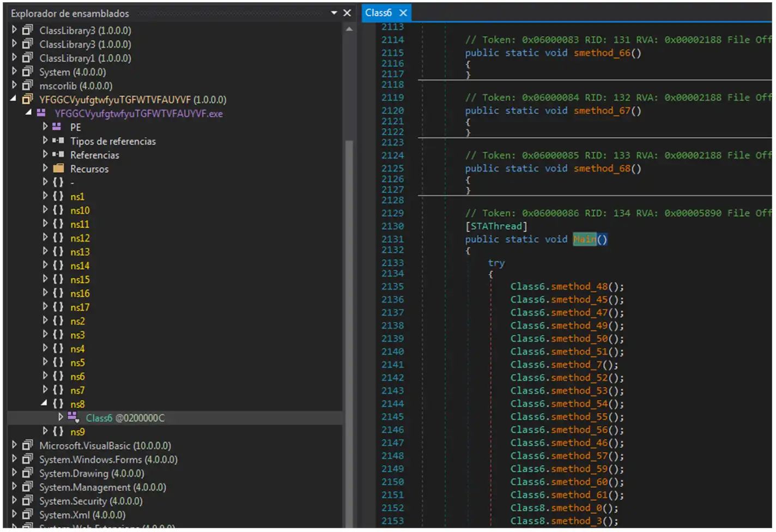The image size is (776, 532).
Task: Collapse the ns8 namespace
Action: tap(44, 403)
